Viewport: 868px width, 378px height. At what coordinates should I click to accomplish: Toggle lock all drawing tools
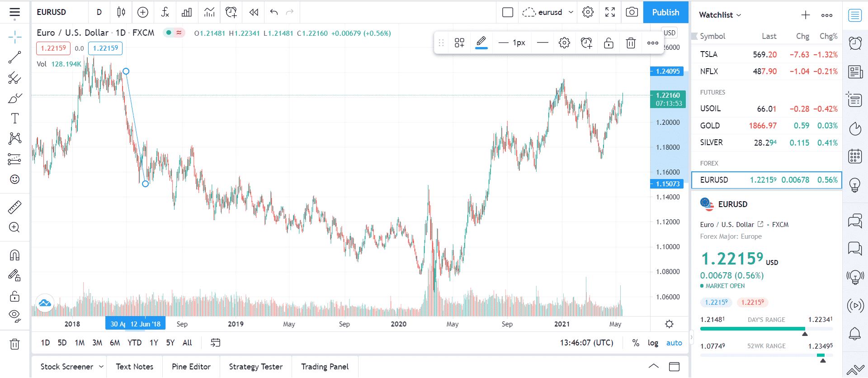(14, 296)
